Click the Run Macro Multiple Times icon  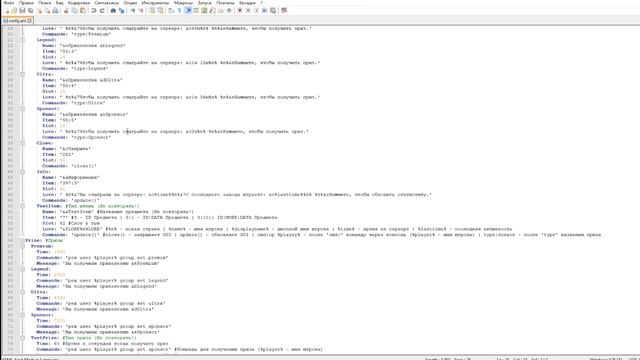264,10
